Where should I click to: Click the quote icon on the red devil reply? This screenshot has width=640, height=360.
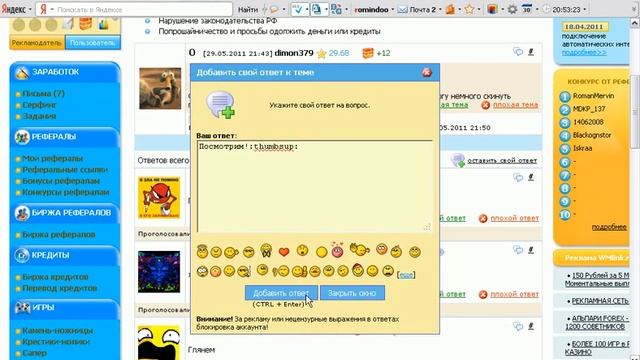pyautogui.click(x=518, y=177)
